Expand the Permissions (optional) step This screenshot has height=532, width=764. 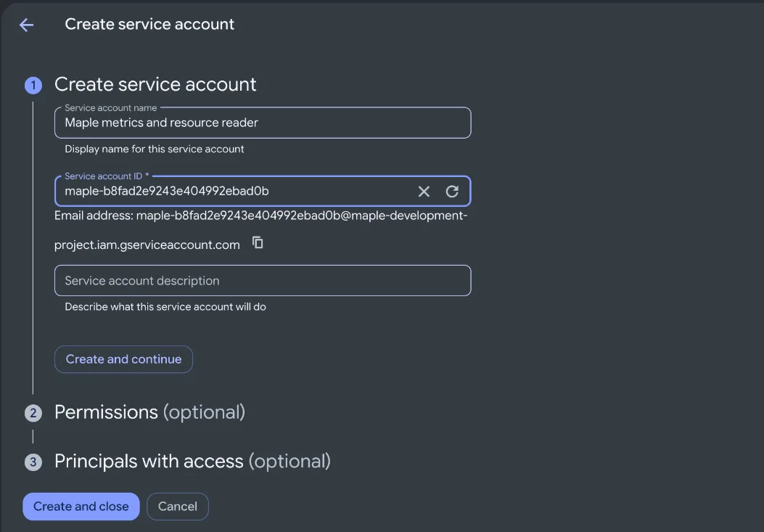149,412
